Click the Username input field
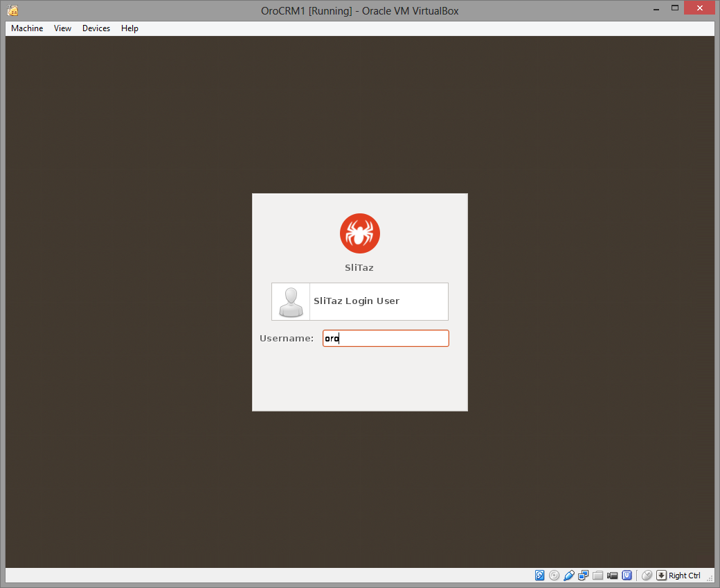The image size is (720, 588). [386, 339]
